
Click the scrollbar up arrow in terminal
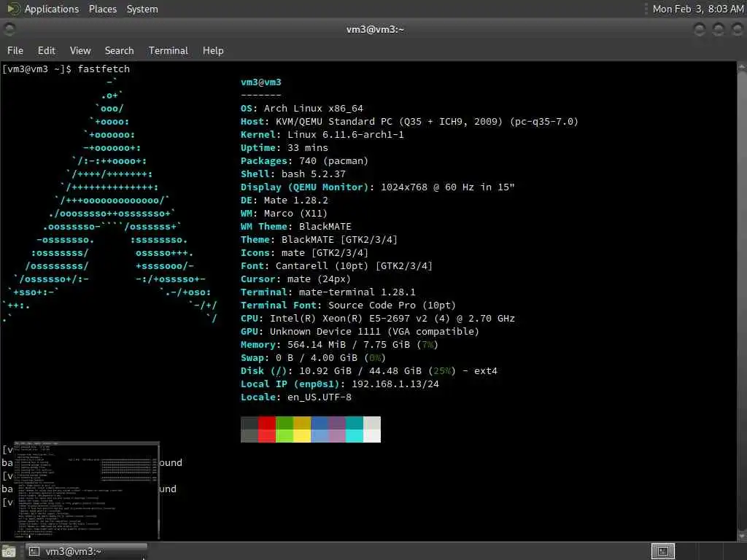[x=742, y=67]
